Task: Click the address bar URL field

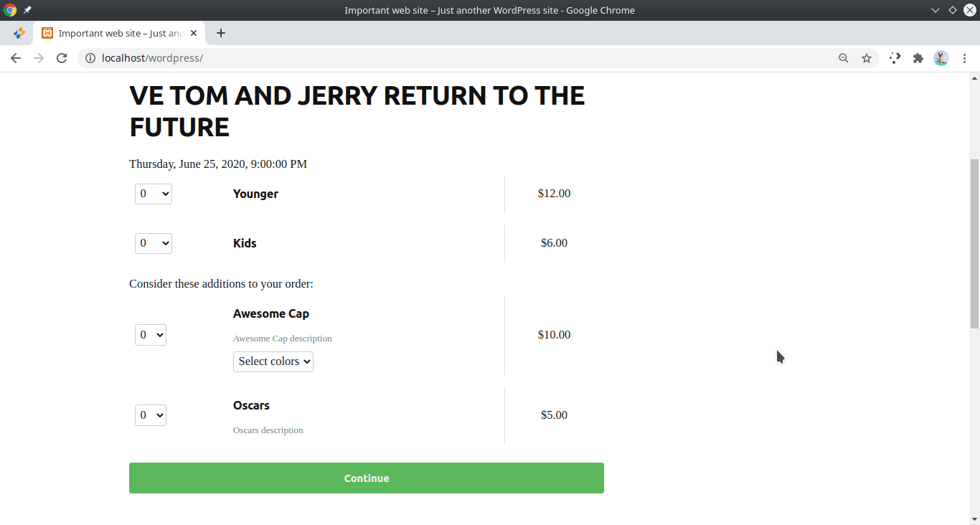Action: (459, 58)
